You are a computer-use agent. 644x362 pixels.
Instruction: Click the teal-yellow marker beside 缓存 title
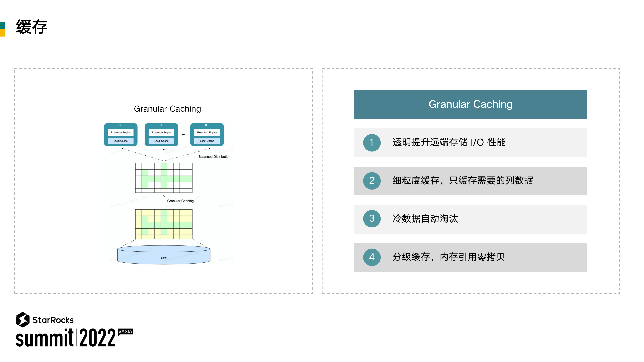pyautogui.click(x=2, y=29)
